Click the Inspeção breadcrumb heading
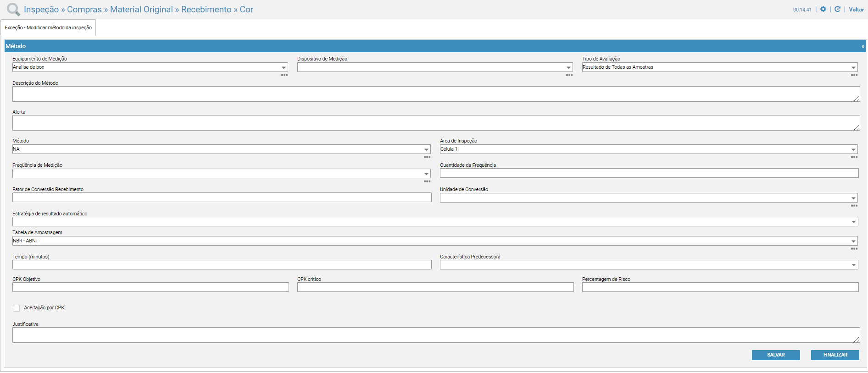 41,10
